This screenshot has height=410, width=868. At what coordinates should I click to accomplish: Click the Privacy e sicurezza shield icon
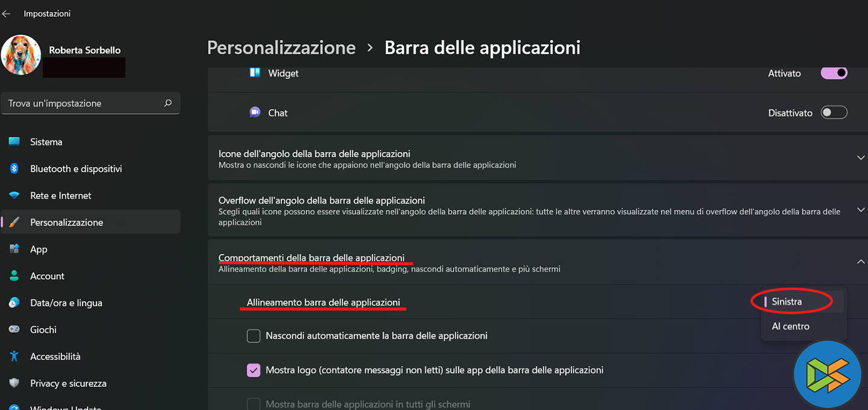click(x=14, y=383)
